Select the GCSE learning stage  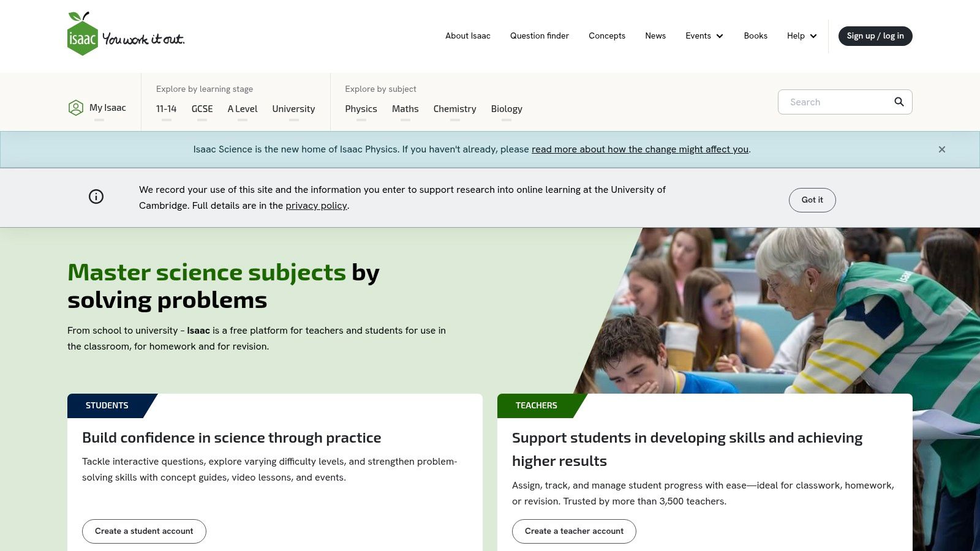pyautogui.click(x=202, y=109)
